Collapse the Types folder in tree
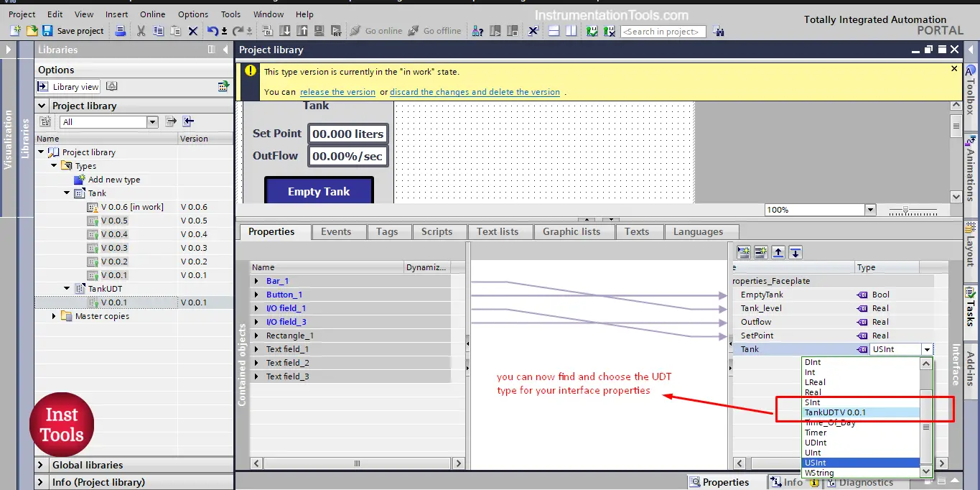 [x=54, y=166]
